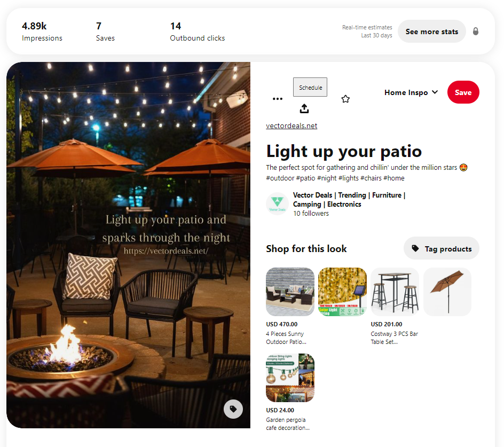The height and width of the screenshot is (447, 504).
Task: Click the Vector Deals profile name
Action: 349,200
